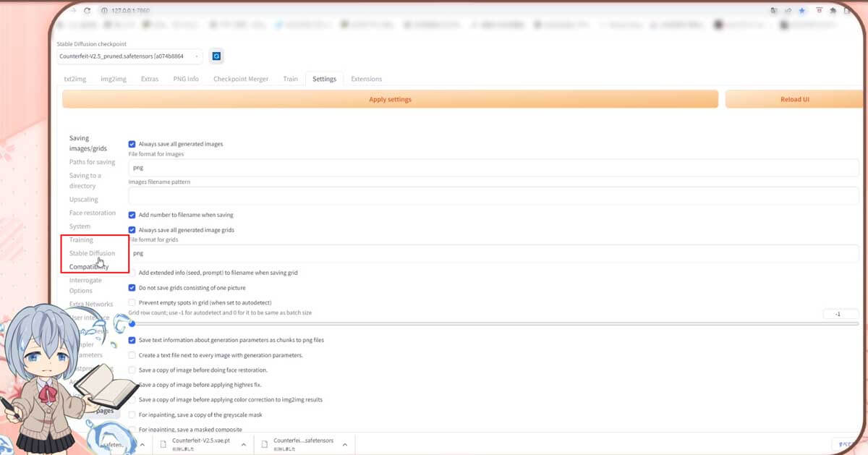This screenshot has height=455, width=868.
Task: Expand menu arrow for Counterfeit-V2.5.vae.pt download
Action: [244, 444]
